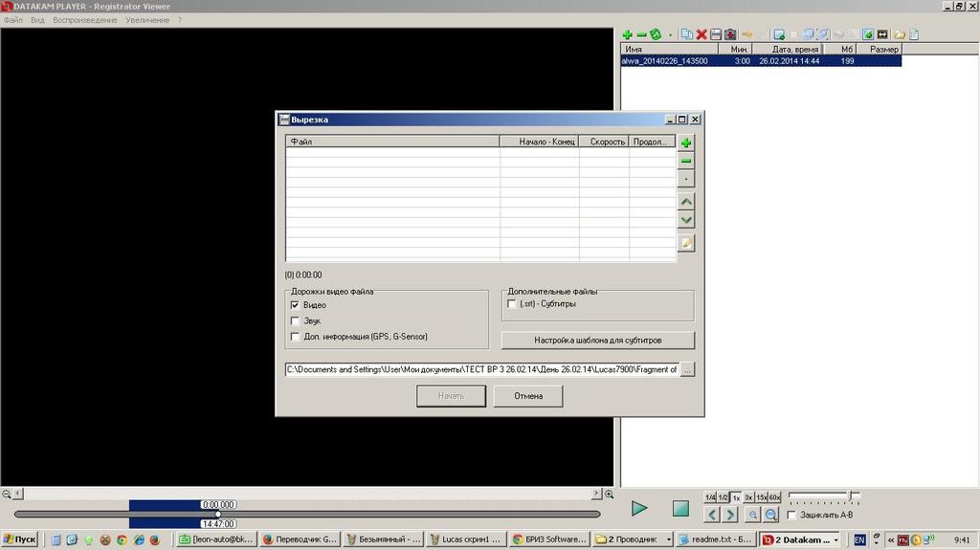Toggle the Зациклить A-B checkbox
Viewport: 980px width, 550px height.
pos(791,515)
